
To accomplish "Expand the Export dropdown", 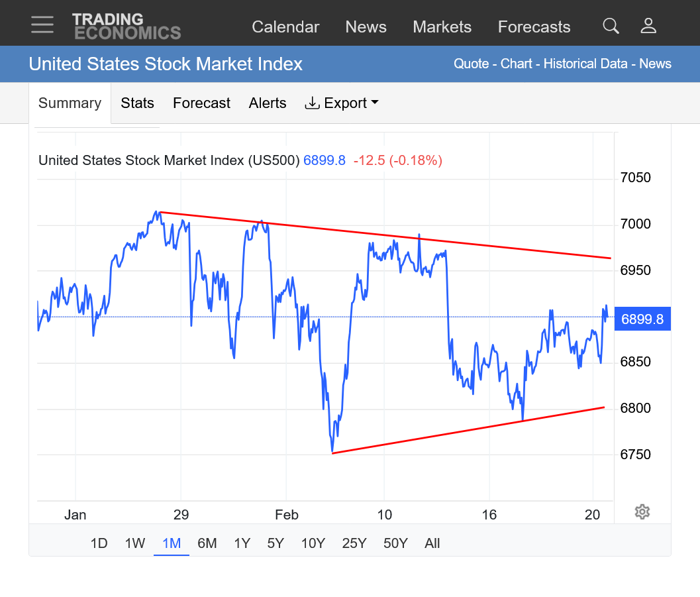I will (x=342, y=103).
